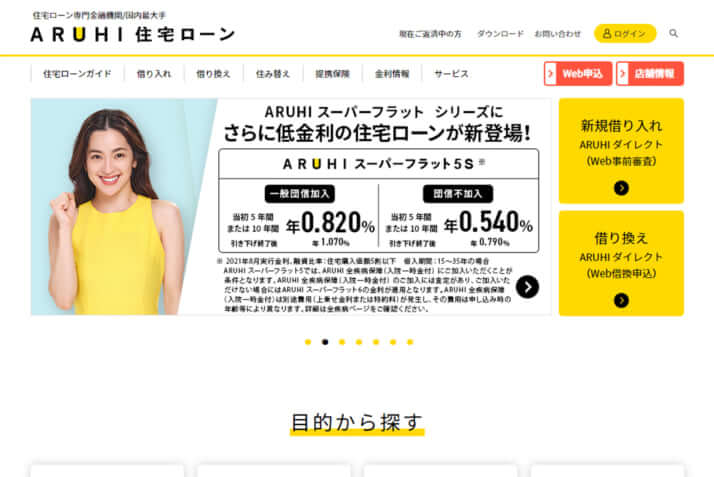714x477 pixels.
Task: Click the 店舗情報 button
Action: [650, 74]
